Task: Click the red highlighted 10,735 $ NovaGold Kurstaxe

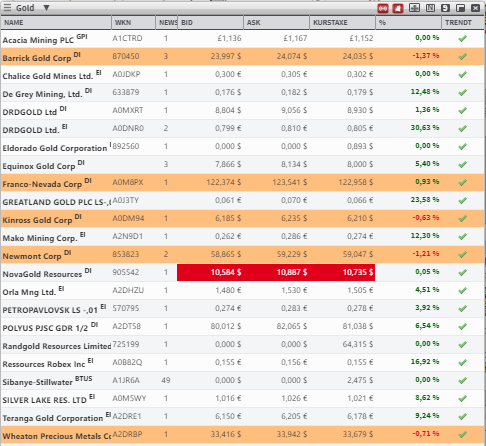Action: click(358, 272)
